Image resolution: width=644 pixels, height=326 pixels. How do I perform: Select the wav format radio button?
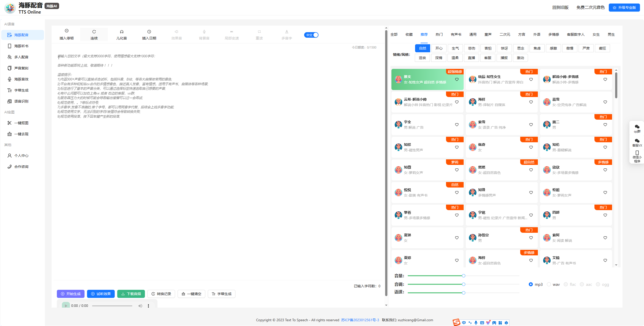549,284
